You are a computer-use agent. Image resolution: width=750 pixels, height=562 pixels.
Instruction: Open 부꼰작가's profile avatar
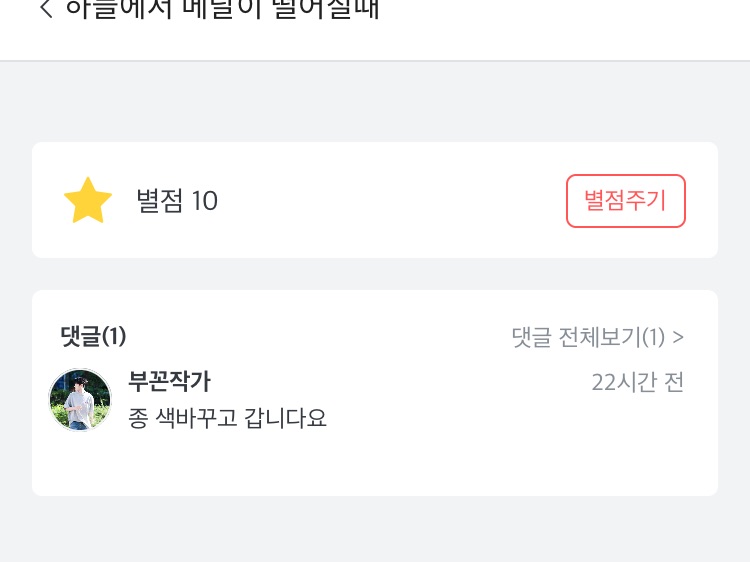[80, 400]
